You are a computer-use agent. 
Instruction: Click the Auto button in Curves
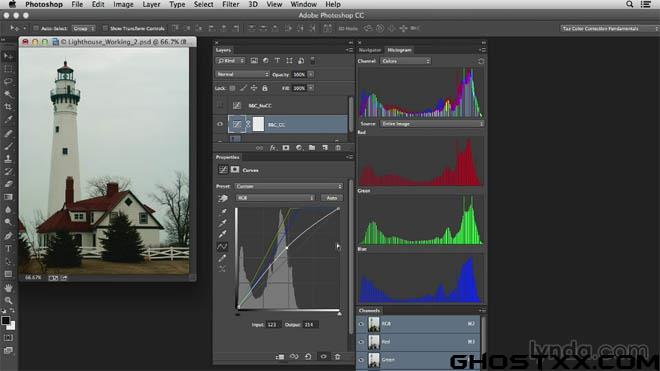[x=332, y=198]
